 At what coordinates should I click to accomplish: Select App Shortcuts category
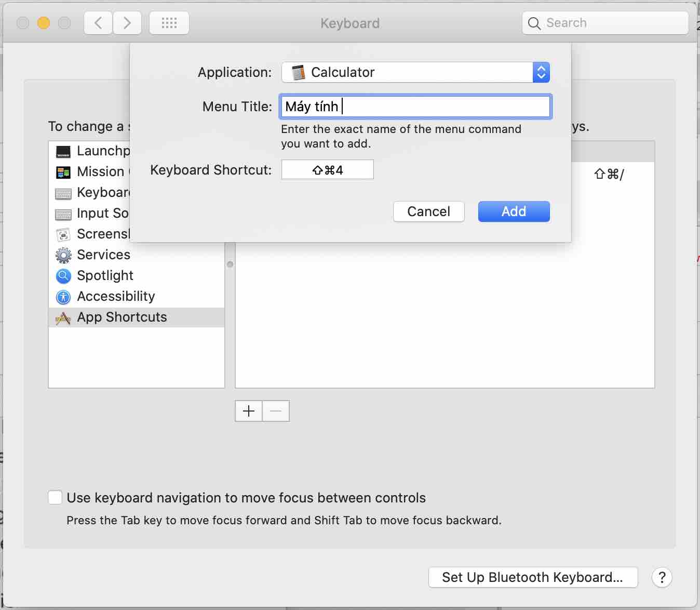click(137, 317)
